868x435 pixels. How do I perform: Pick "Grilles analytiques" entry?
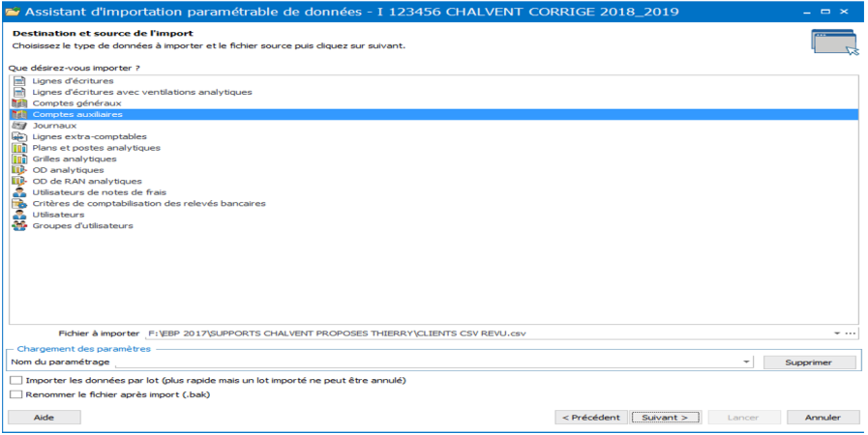tap(75, 159)
